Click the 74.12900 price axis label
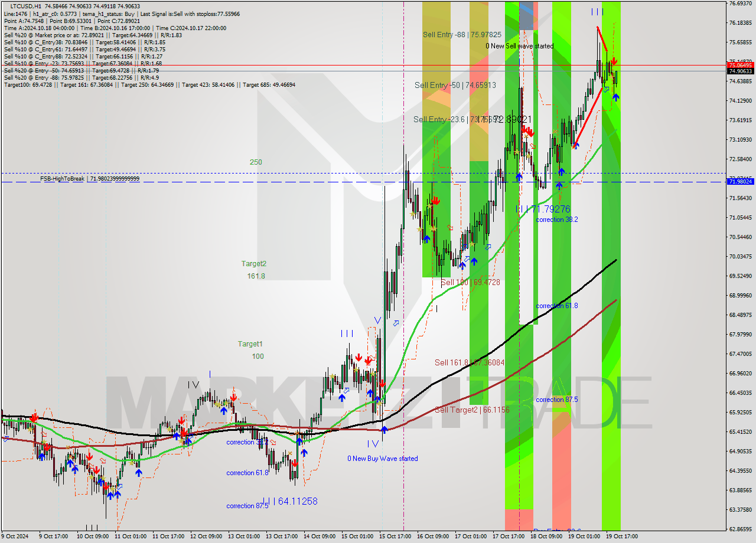 tap(741, 101)
